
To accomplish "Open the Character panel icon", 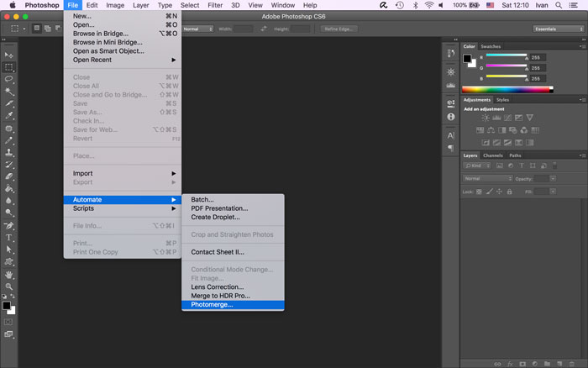I will click(451, 135).
